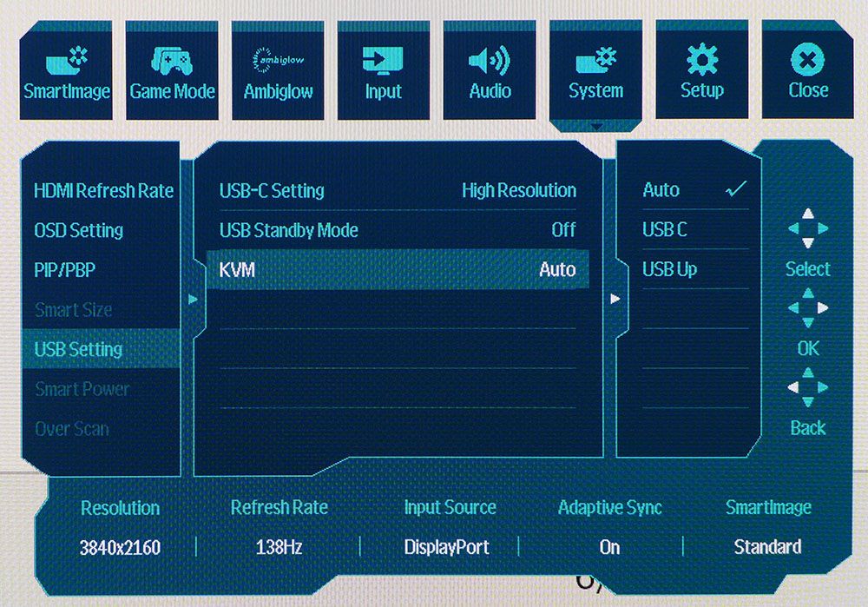Screen dimensions: 868x607
Task: Click the Auto value in KVM row
Action: (x=557, y=270)
